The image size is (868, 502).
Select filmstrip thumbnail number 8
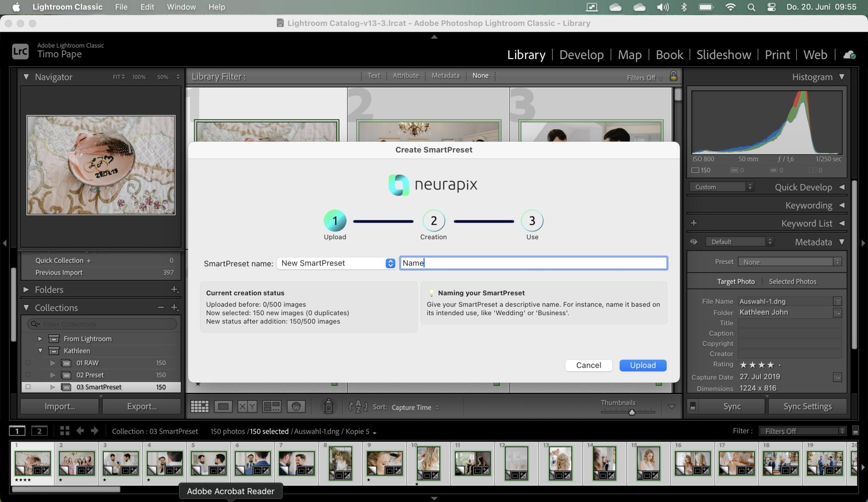[x=340, y=463]
